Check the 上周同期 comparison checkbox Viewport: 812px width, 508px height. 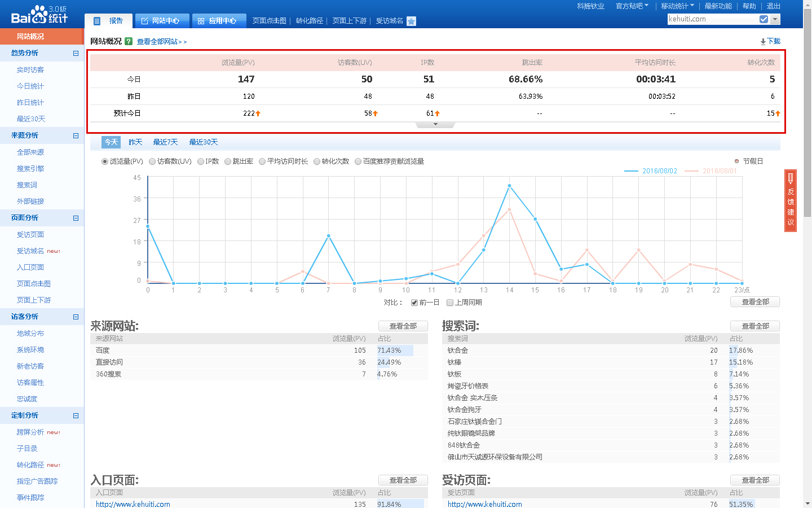pos(450,303)
